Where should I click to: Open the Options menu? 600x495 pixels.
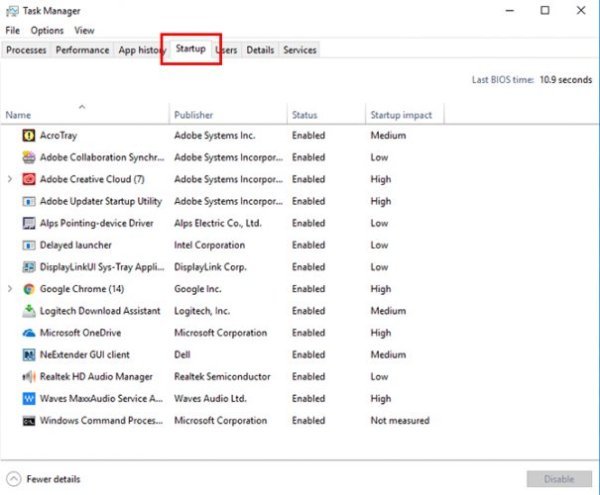coord(47,31)
